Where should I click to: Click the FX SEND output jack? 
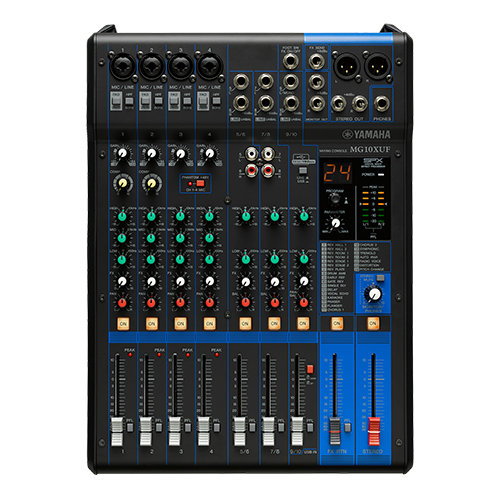point(316,61)
